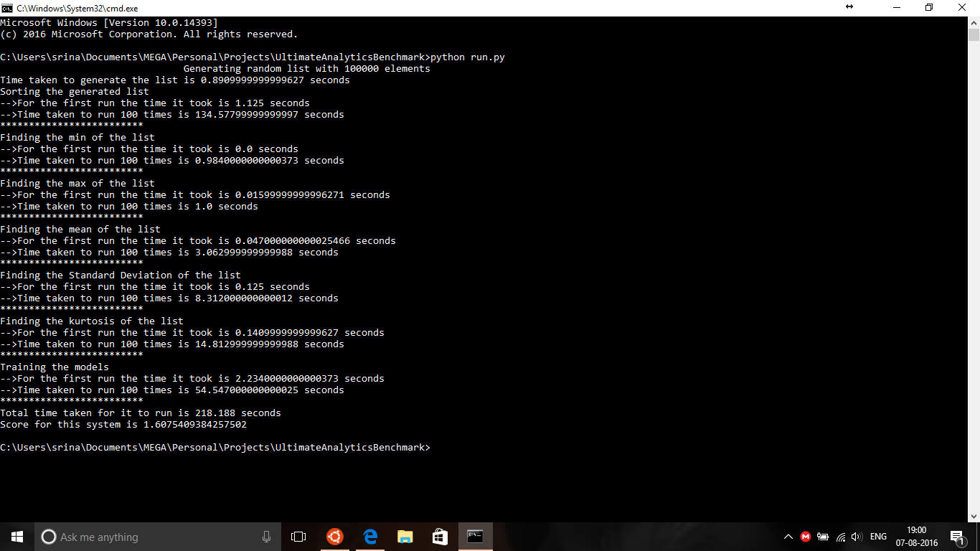This screenshot has width=980, height=551.
Task: Open the battery status tray icon
Action: [x=823, y=537]
